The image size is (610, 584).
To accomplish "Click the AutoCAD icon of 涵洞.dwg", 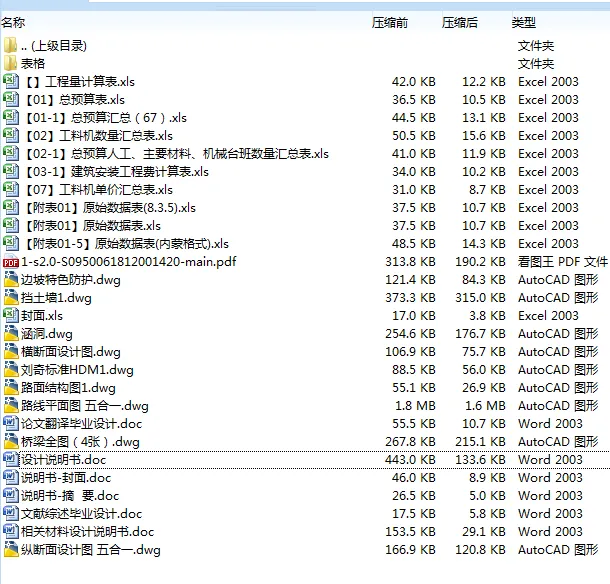I will [11, 333].
